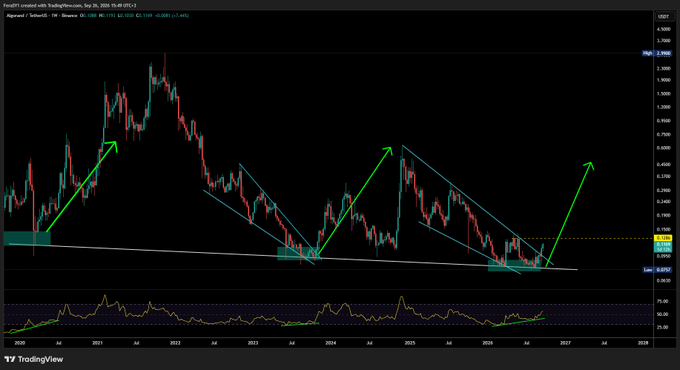
Task: Click the 2027 label on time axis
Action: (565, 343)
